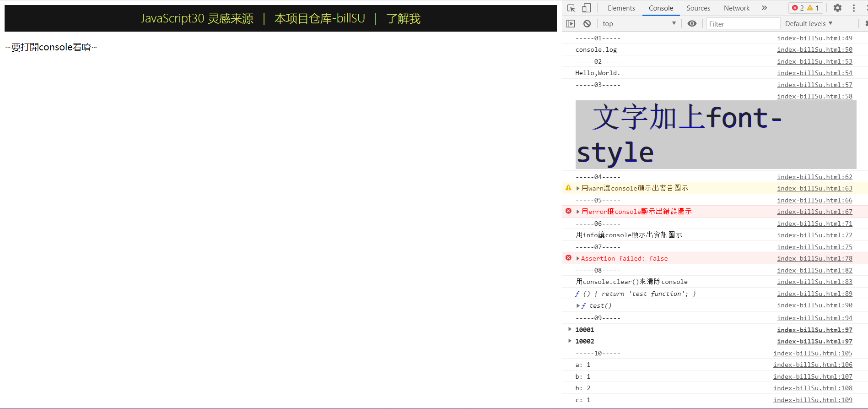Open source link index-billSu.html:67
The image size is (868, 409).
point(814,212)
